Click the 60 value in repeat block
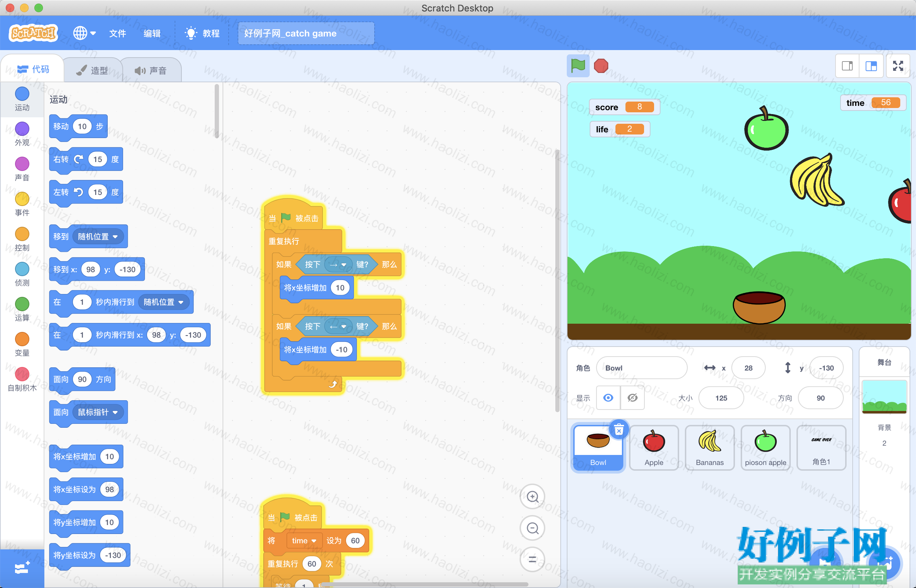The image size is (916, 588). pos(312,564)
